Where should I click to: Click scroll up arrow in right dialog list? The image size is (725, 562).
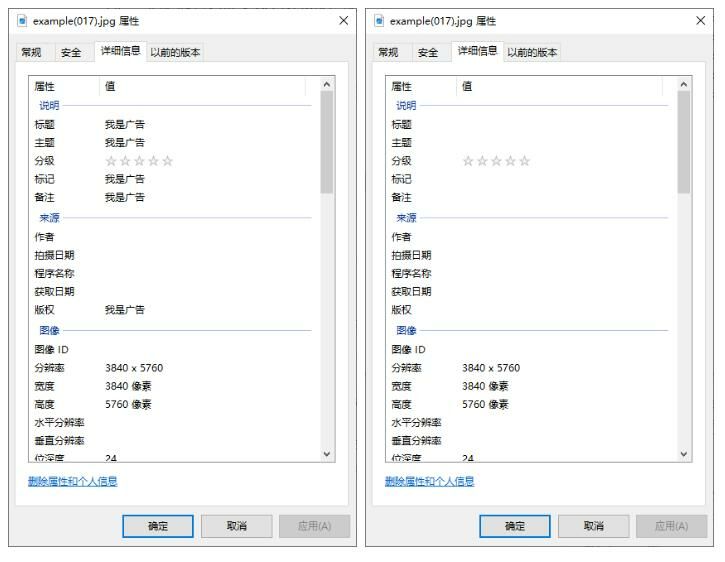(684, 86)
